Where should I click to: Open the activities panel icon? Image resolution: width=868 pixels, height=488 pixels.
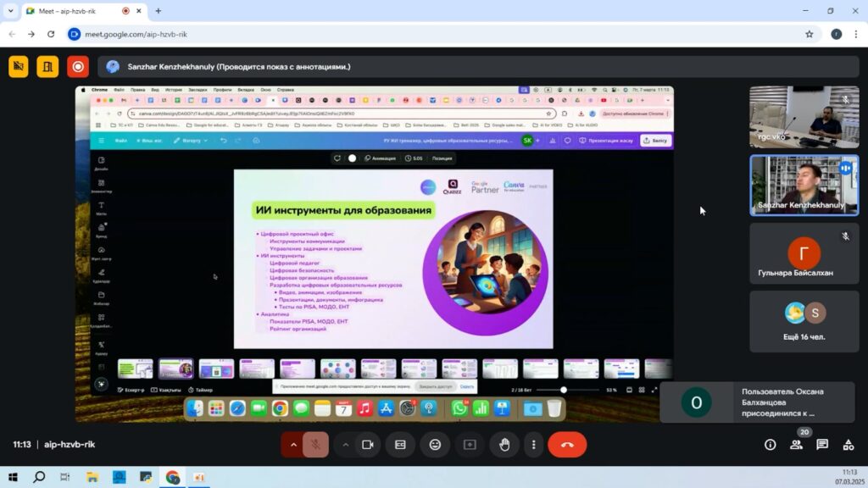coord(848,445)
